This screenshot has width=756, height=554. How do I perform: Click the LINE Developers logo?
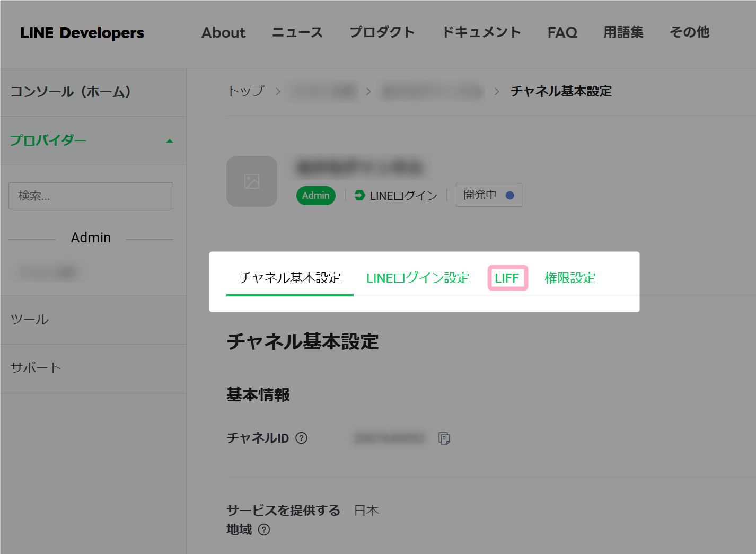[82, 33]
